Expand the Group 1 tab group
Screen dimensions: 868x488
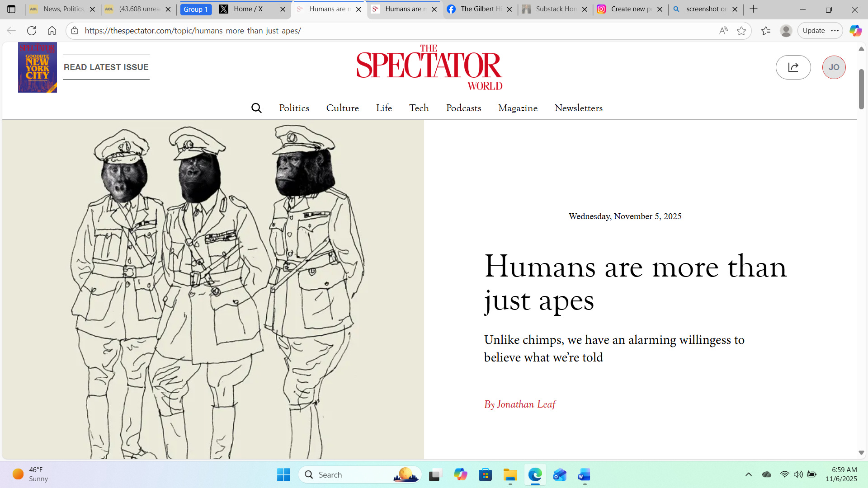pos(196,9)
